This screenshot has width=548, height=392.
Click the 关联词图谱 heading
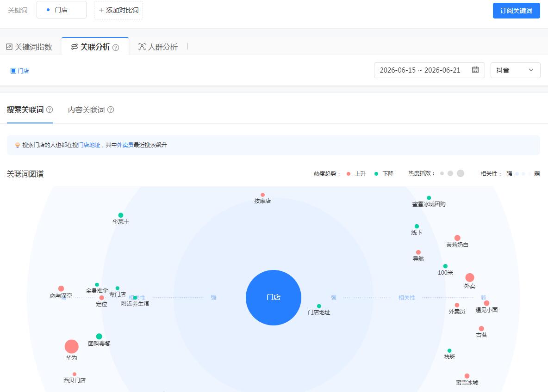pyautogui.click(x=25, y=174)
